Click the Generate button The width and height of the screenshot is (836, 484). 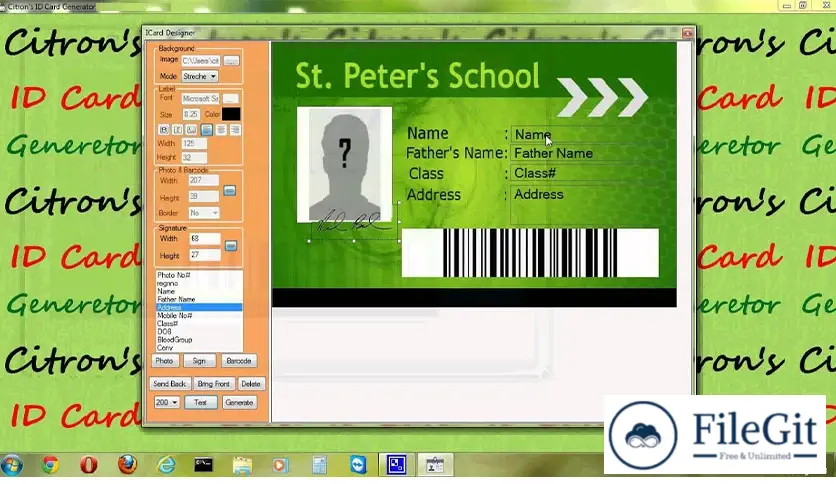pos(239,402)
